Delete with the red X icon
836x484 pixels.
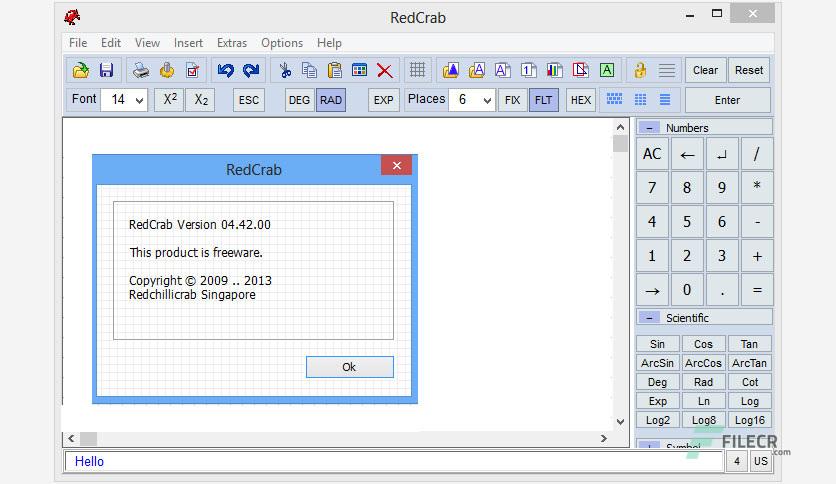click(x=384, y=70)
